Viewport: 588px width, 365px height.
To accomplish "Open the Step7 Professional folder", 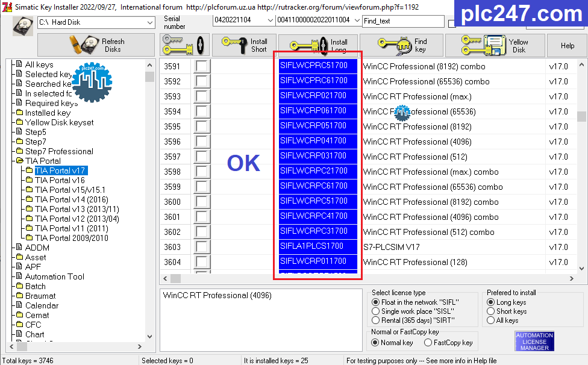I will click(59, 151).
